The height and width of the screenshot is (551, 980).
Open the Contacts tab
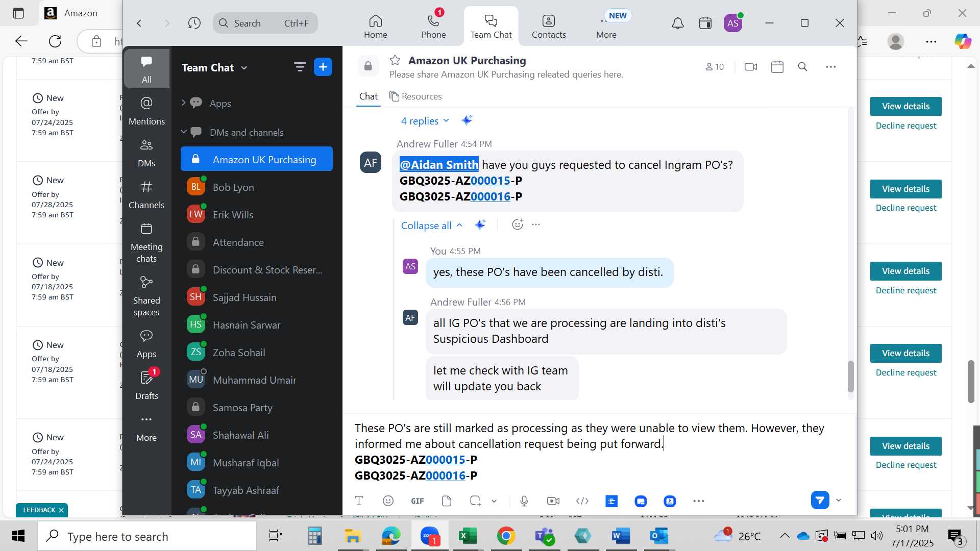[x=549, y=27]
